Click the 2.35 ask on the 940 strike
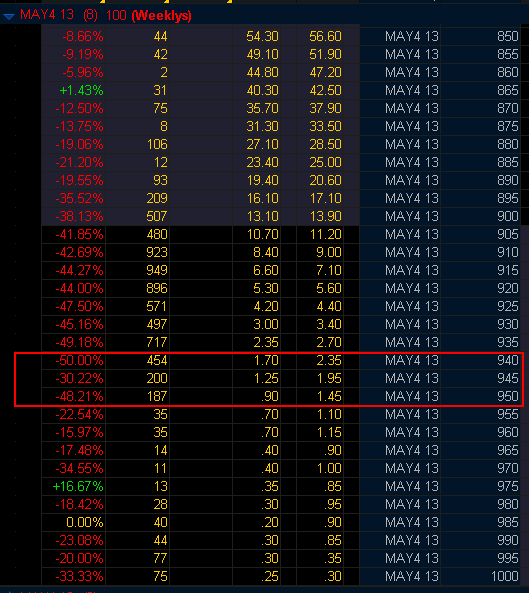The image size is (529, 593). click(329, 360)
